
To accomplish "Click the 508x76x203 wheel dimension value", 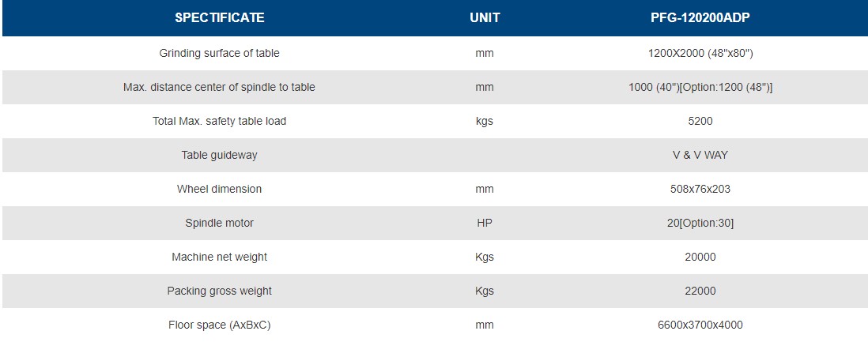I will (x=700, y=190).
